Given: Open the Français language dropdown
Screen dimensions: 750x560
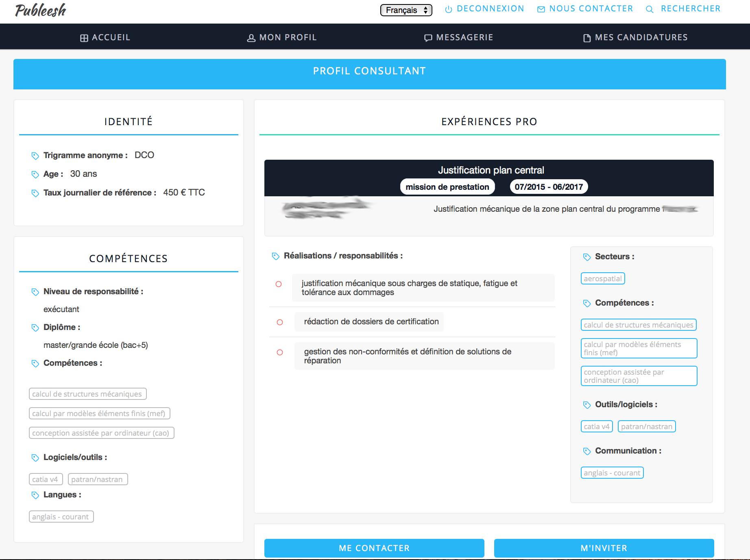Looking at the screenshot, I should [x=406, y=10].
